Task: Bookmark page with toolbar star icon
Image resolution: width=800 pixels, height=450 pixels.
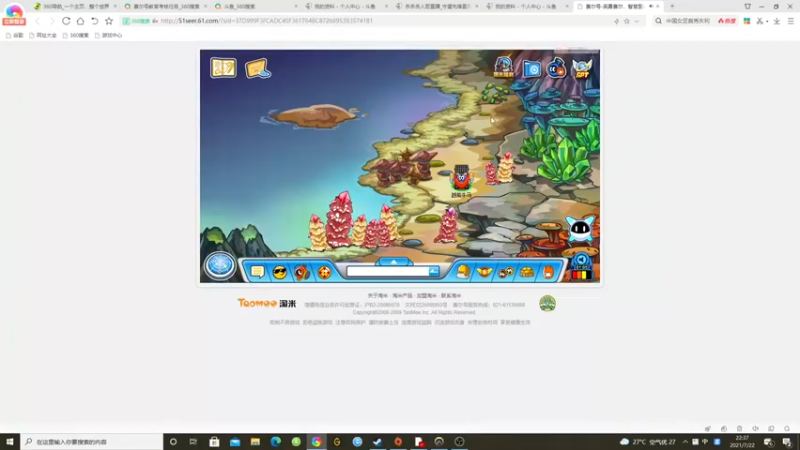Action: pos(109,21)
